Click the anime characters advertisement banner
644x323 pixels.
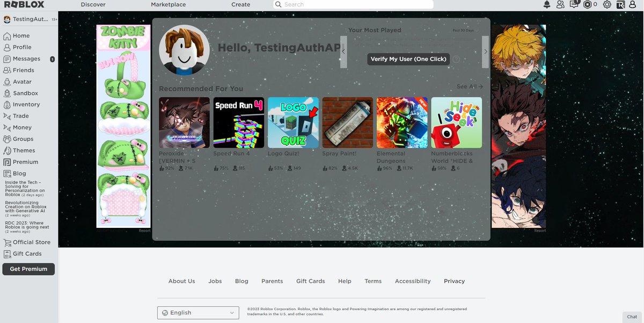tap(518, 126)
